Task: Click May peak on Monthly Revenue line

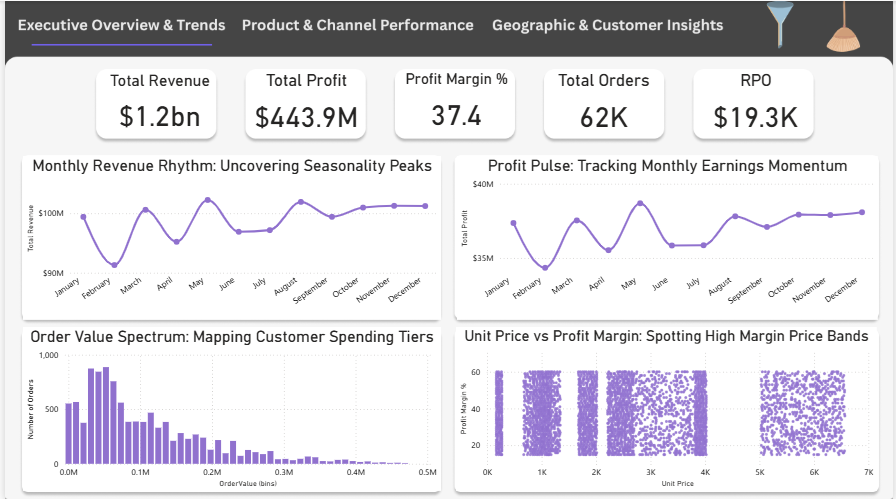Action: point(207,200)
